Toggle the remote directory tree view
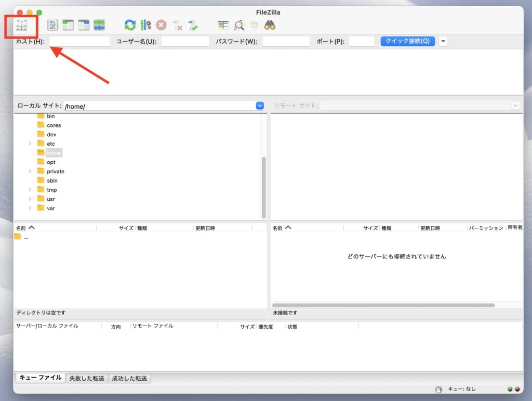The image size is (532, 401). (84, 25)
